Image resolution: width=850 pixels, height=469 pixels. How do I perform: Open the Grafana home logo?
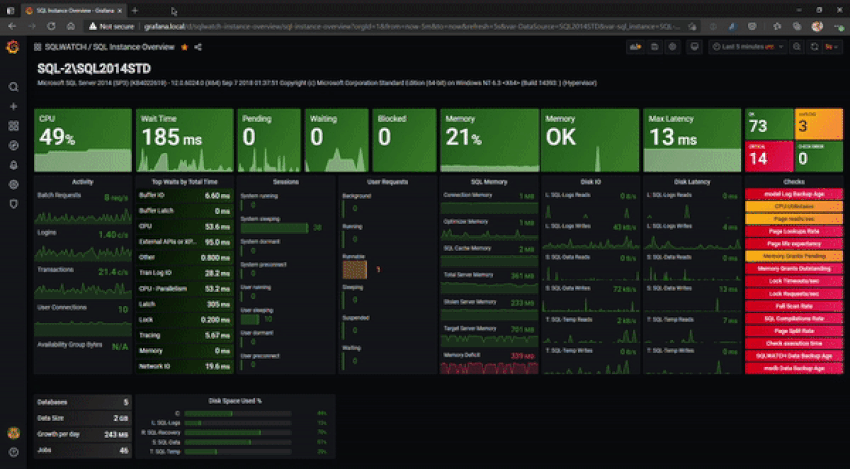point(13,47)
